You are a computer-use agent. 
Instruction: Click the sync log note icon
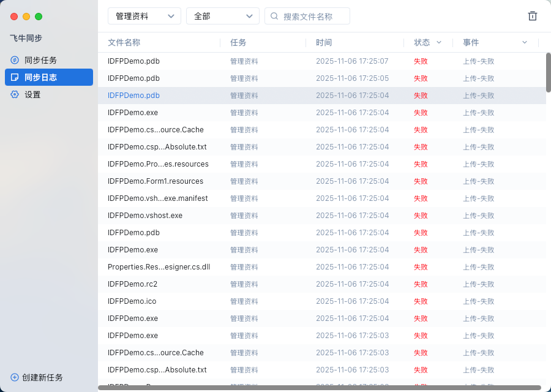tap(15, 77)
